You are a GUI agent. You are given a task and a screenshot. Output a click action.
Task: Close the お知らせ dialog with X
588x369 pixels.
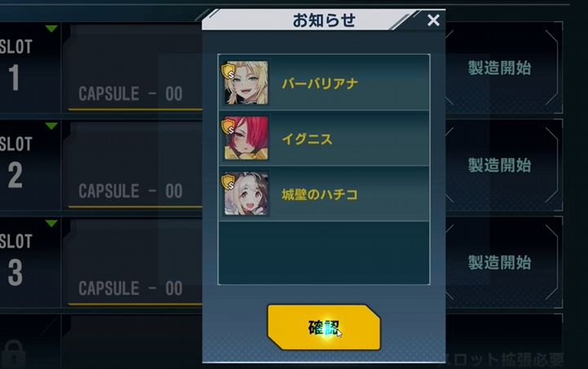433,20
